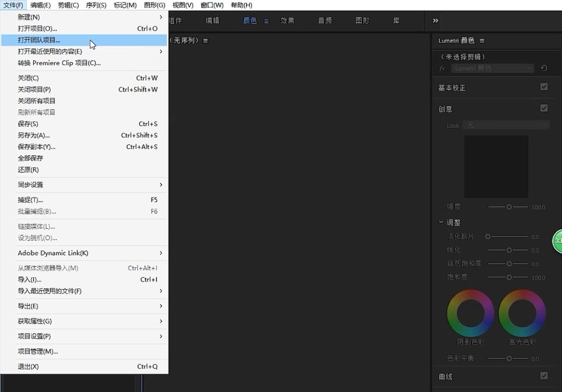The image size is (562, 392).
Task: Switch to the 效果 workspace tab
Action: tap(287, 21)
